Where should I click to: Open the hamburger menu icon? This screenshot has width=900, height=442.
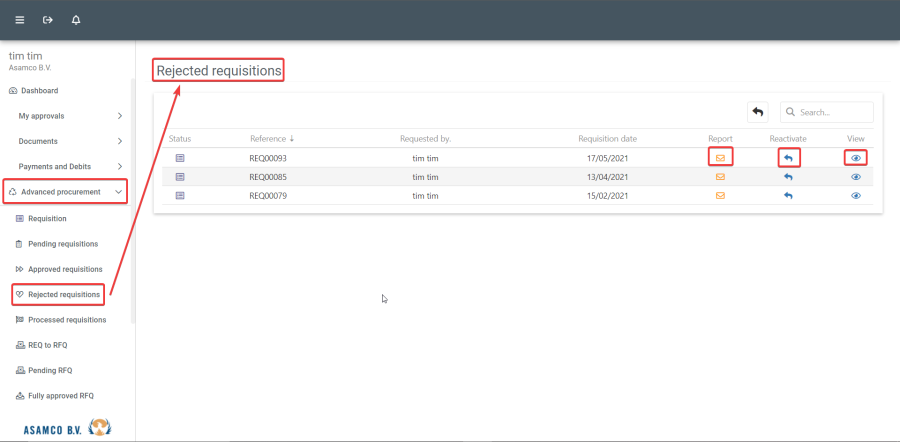(x=19, y=20)
